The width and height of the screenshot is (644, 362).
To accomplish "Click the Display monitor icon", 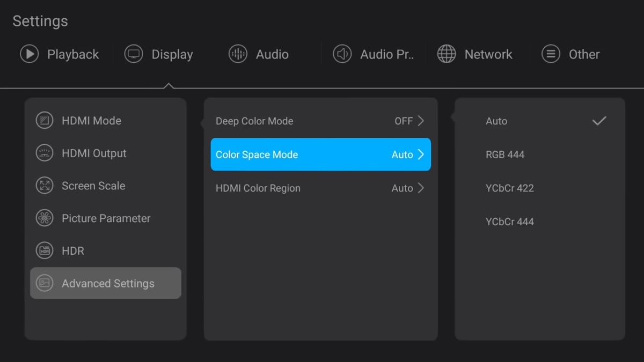I will (134, 54).
